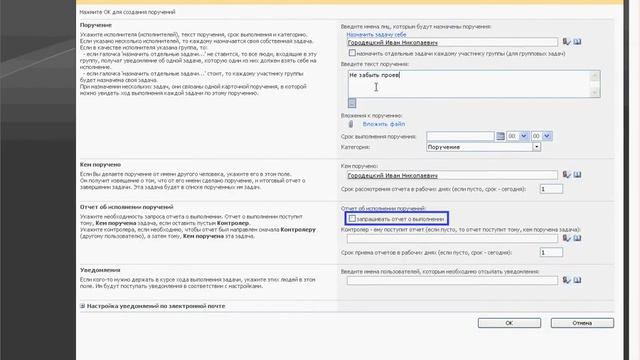
Task: Click check names icon for the Контролер field
Action: coord(567,238)
